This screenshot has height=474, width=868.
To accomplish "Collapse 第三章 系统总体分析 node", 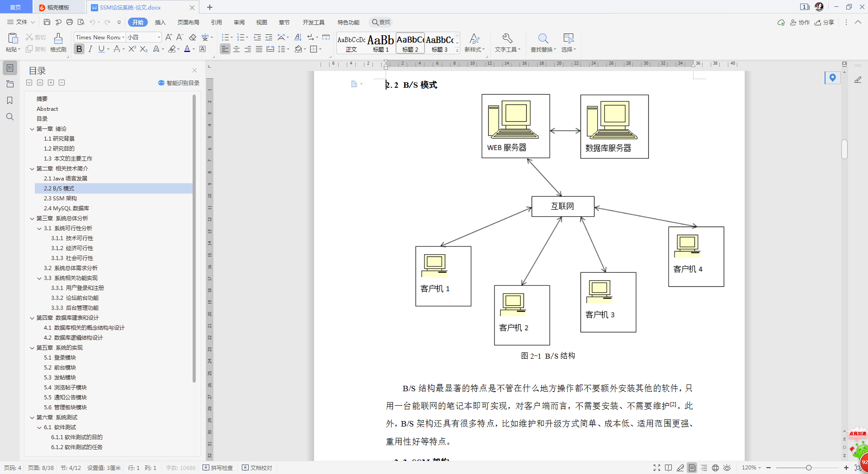I will 32,218.
